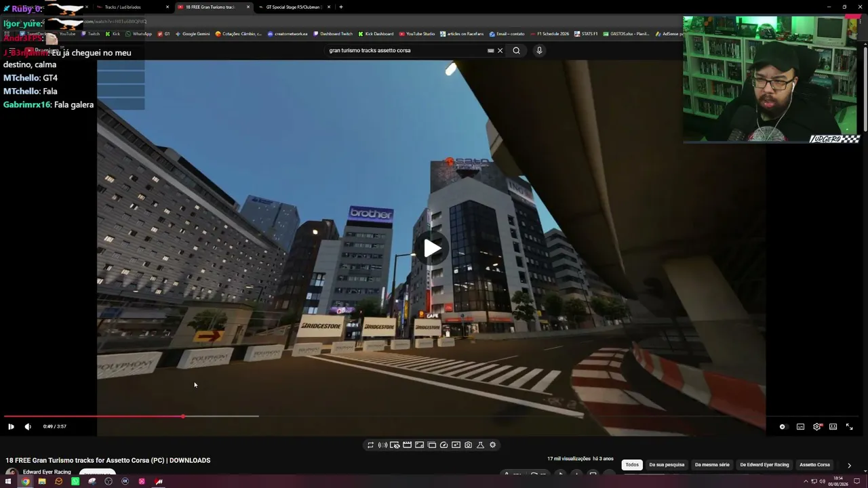Clear the YouTube search box with the X

pyautogui.click(x=500, y=50)
